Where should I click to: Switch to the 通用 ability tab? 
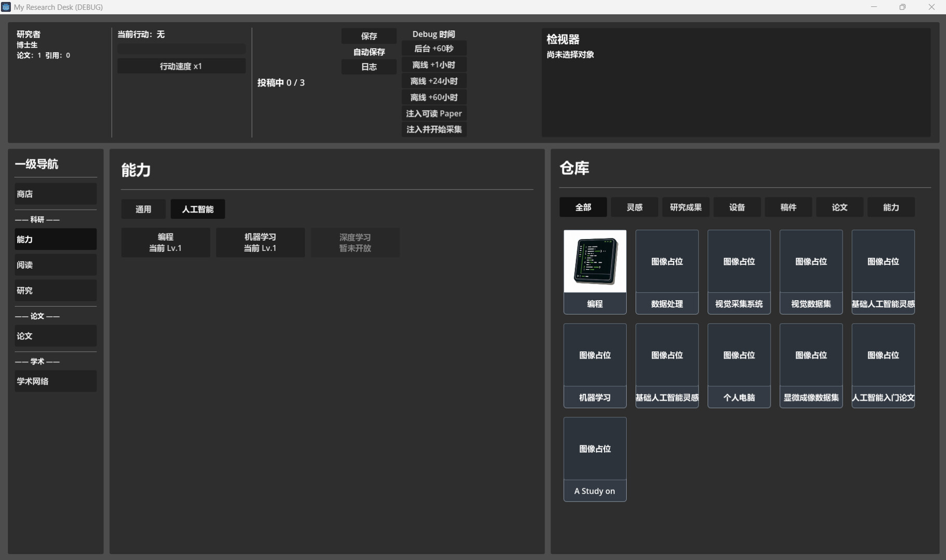[x=143, y=209]
